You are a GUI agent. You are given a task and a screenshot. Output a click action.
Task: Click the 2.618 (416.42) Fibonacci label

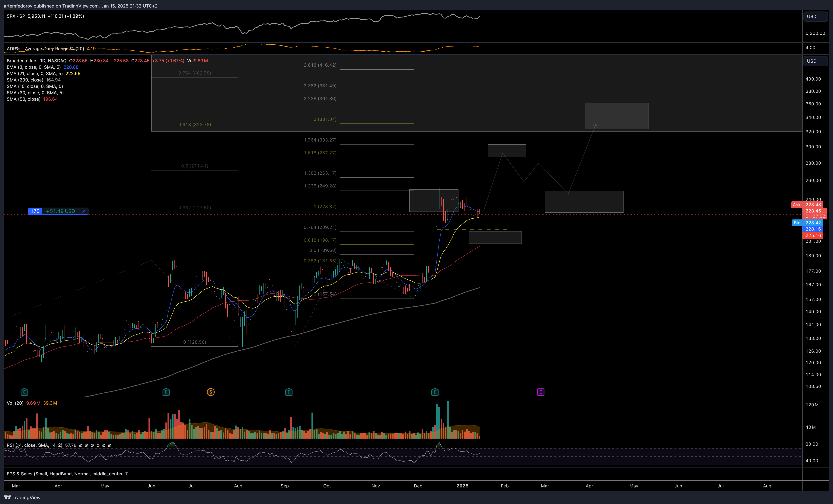coord(320,65)
